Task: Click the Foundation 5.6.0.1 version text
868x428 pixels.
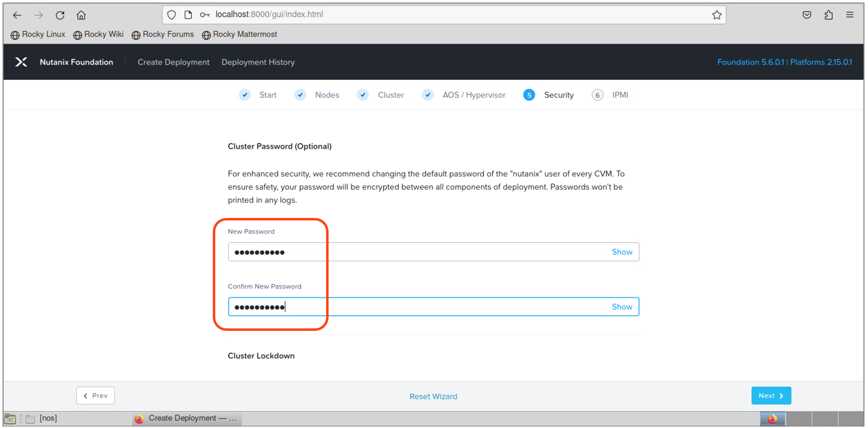Action: click(750, 62)
